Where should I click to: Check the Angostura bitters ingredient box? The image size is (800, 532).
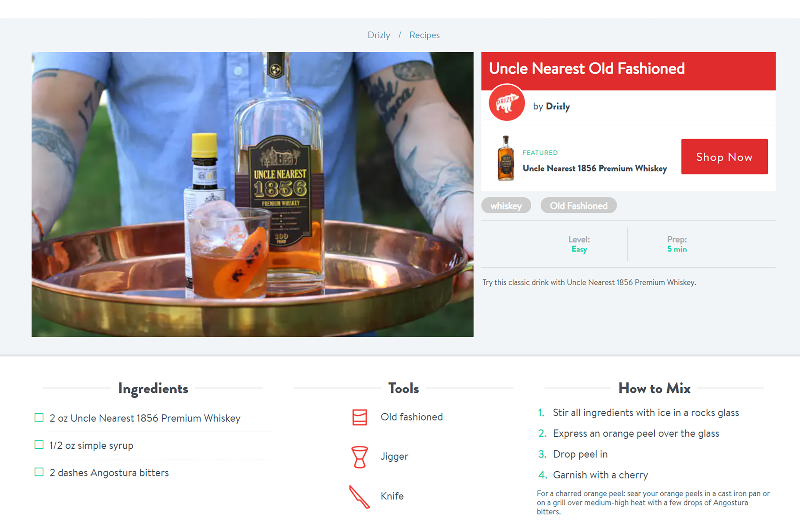point(39,472)
